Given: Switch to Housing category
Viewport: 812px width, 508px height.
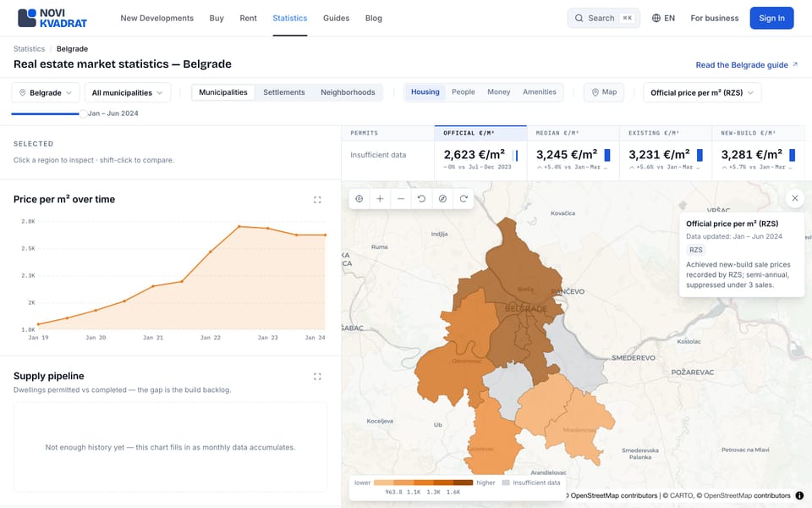Looking at the screenshot, I should [425, 92].
